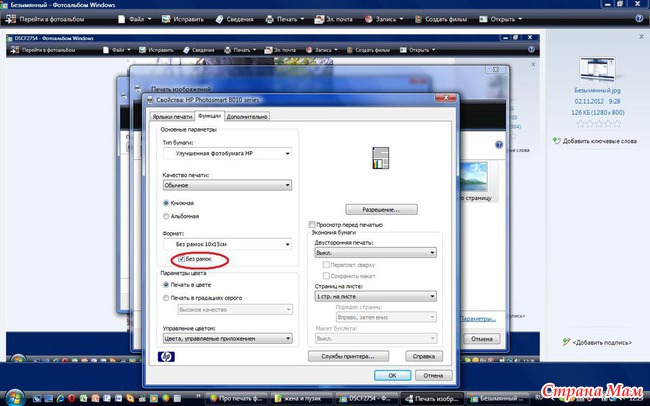650x406 pixels.
Task: Click жена и пузик taskbar button
Action: pos(302,399)
